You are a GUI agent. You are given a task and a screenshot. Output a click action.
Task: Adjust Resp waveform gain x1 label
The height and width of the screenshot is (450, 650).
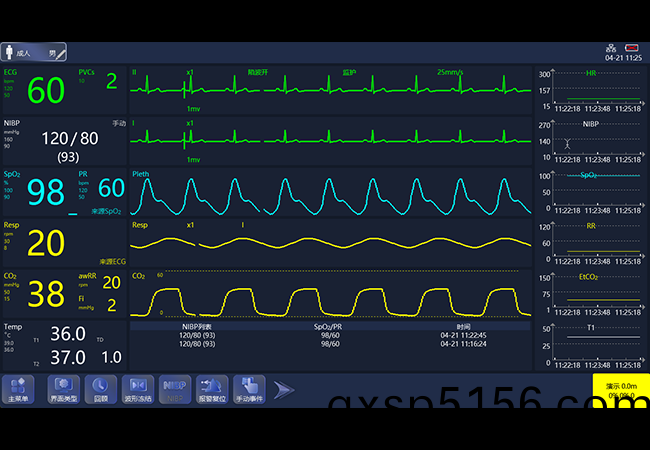click(x=190, y=225)
